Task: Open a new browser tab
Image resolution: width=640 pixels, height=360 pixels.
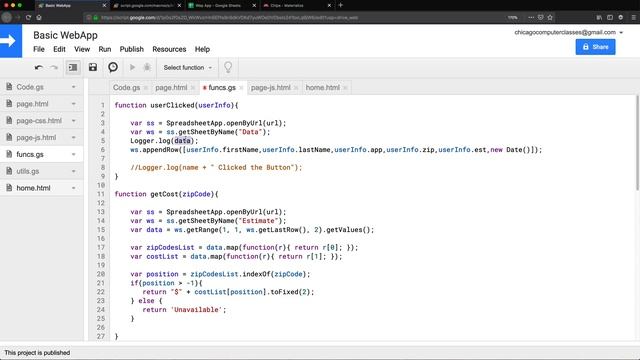Action: pos(341,5)
